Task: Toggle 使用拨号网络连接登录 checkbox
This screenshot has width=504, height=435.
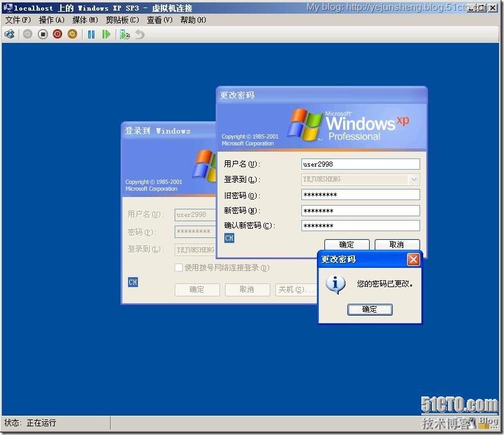Action: coord(179,267)
